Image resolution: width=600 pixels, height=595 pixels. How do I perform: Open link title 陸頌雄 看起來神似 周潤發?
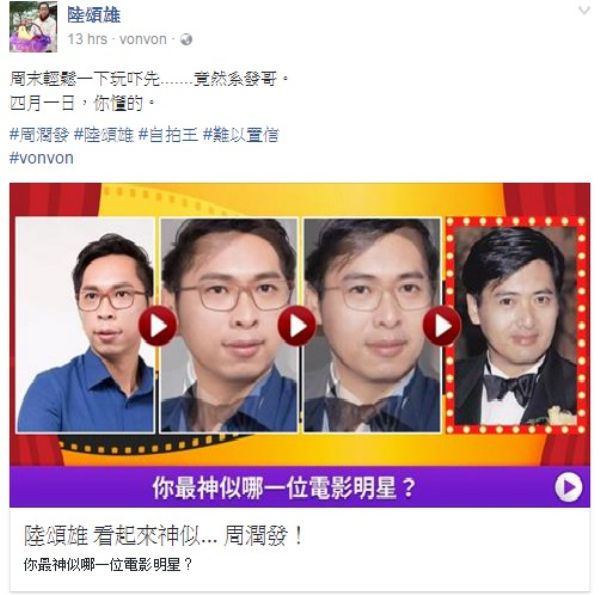[x=164, y=535]
